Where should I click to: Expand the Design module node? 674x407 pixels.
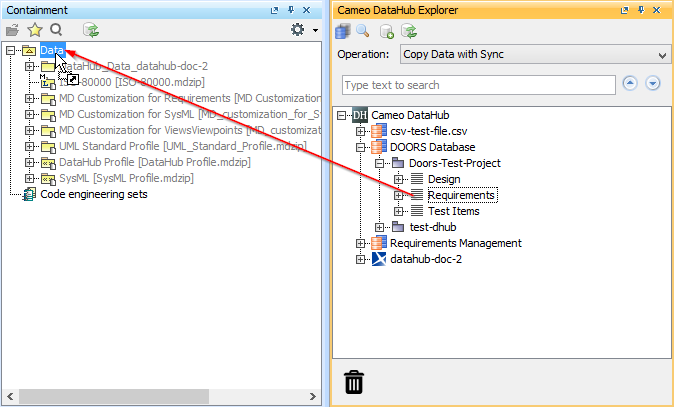pos(398,179)
